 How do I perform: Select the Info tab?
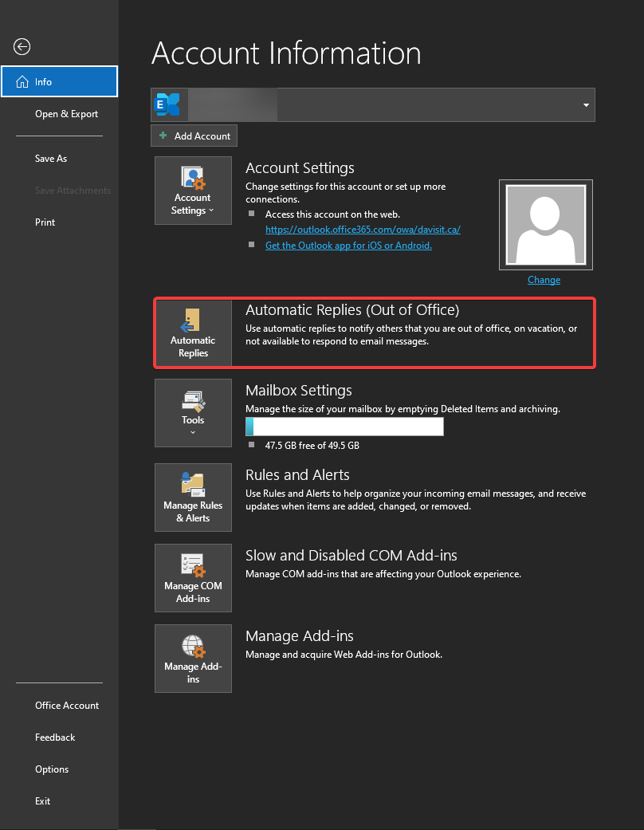(x=60, y=81)
